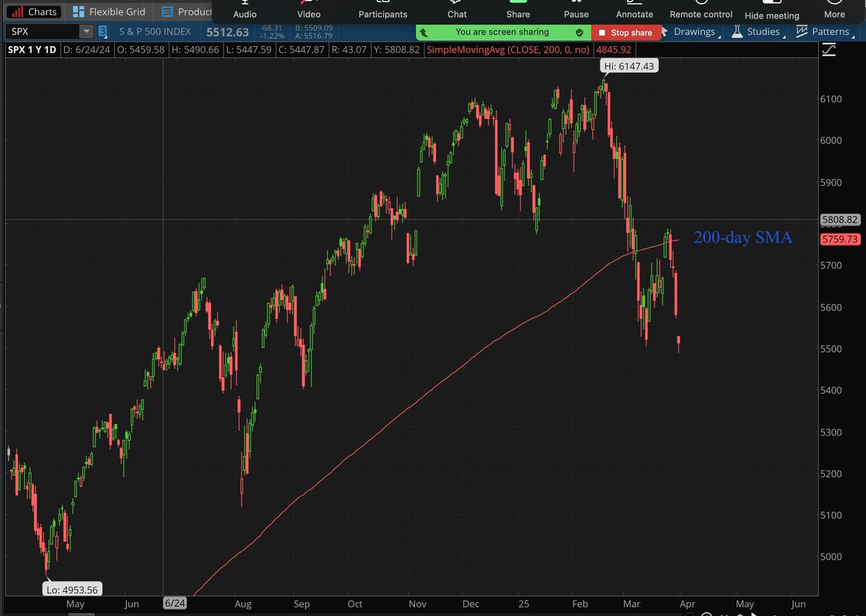The image size is (866, 616).
Task: Click the 6/24 date marker on the time axis
Action: (x=174, y=603)
